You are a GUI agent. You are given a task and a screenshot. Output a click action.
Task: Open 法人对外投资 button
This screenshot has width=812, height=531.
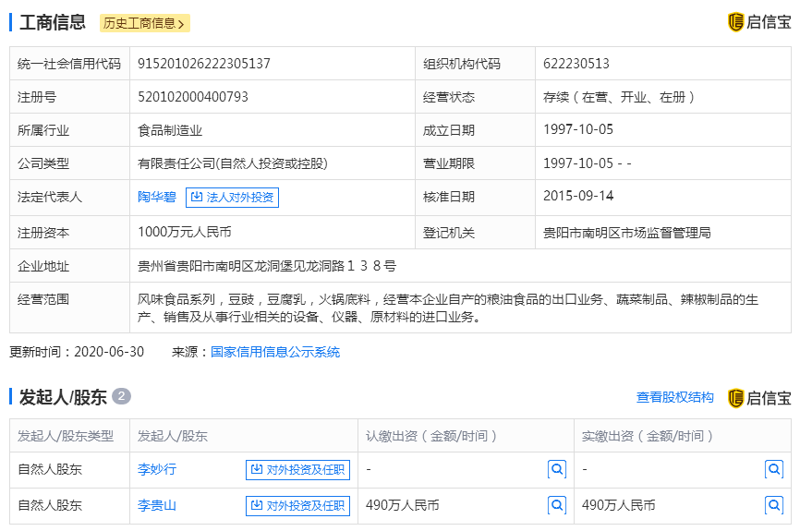(x=232, y=198)
